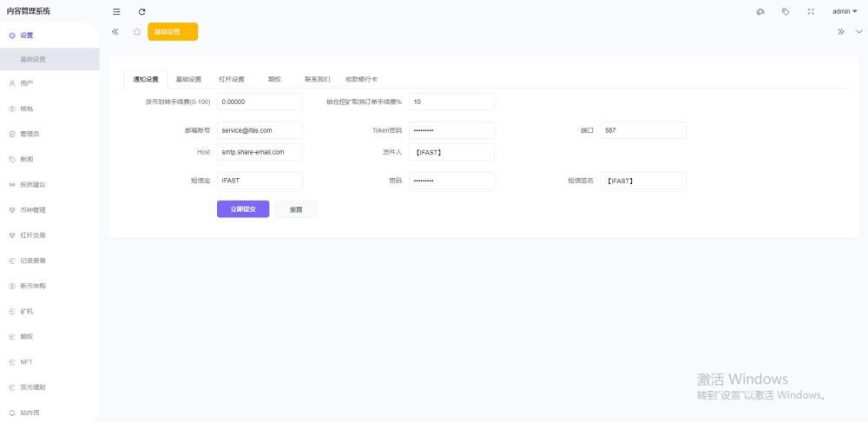Expand the tab operations chevron menu
This screenshot has width=868, height=423.
pyautogui.click(x=859, y=31)
